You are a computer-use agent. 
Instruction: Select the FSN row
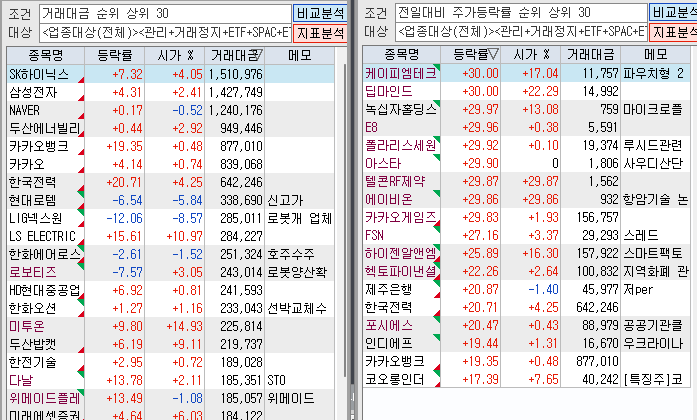[526, 235]
